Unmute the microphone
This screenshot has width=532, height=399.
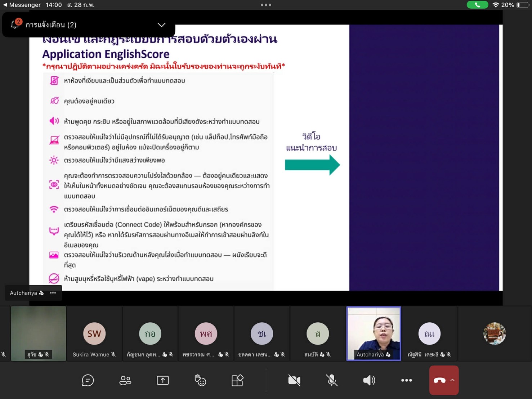point(331,380)
